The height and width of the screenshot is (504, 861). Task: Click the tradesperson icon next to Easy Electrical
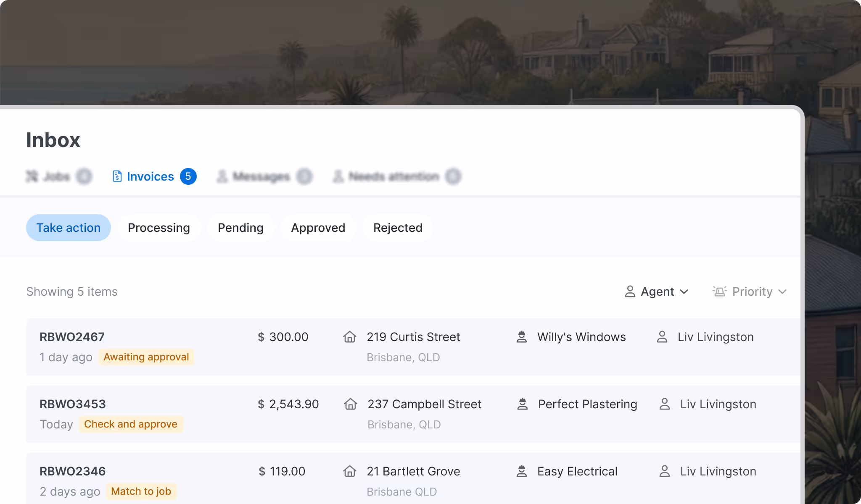[522, 471]
